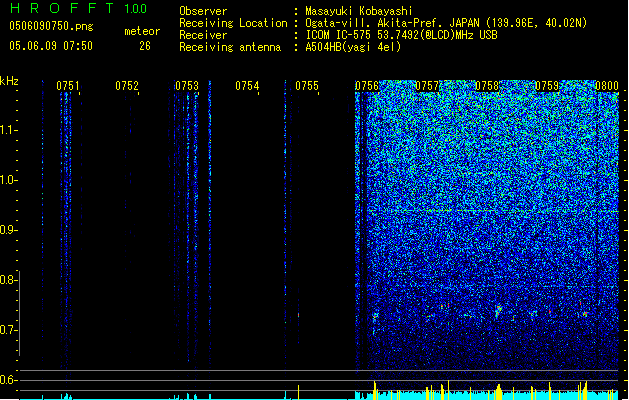Click frequency axis label 0.9
This screenshot has height=400, width=629.
[7, 229]
